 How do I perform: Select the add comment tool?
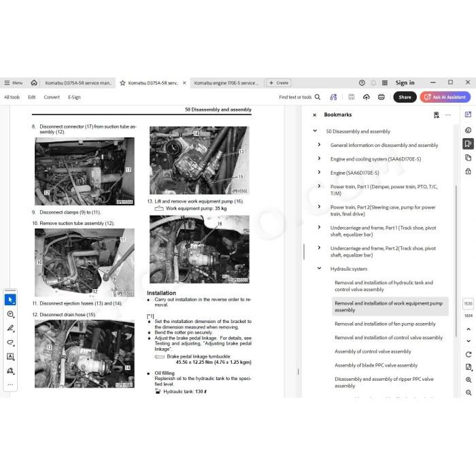(x=10, y=314)
